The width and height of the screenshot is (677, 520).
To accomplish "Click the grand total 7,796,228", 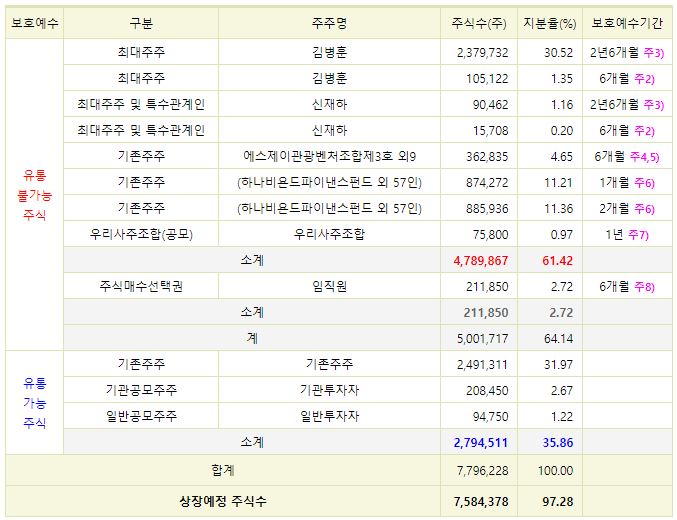I will (x=482, y=470).
